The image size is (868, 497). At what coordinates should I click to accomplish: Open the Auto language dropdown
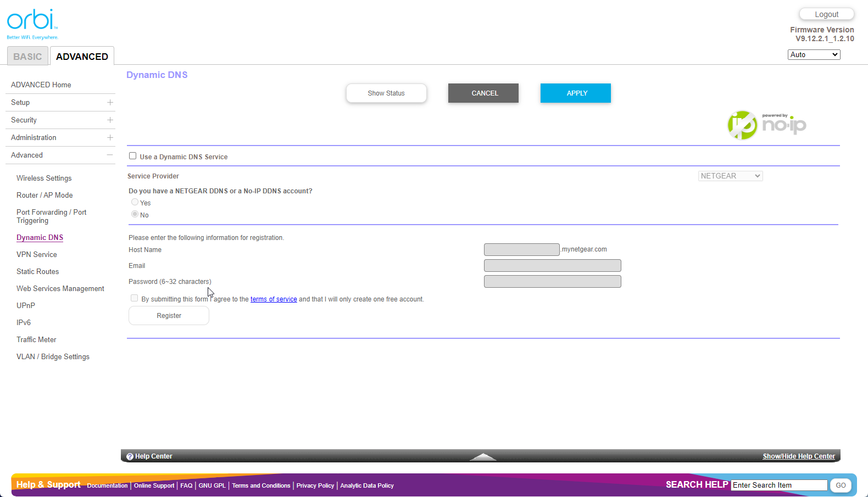[814, 54]
